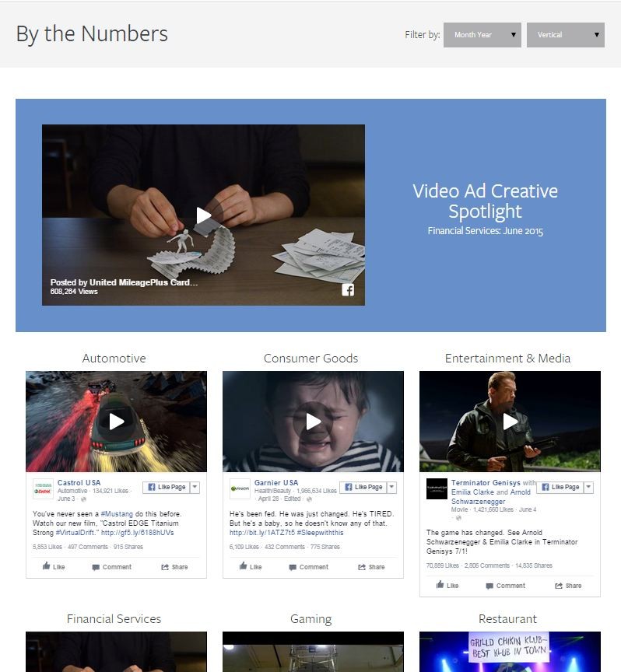
Task: Click the Castrol USA logo thumbnail
Action: tap(43, 489)
